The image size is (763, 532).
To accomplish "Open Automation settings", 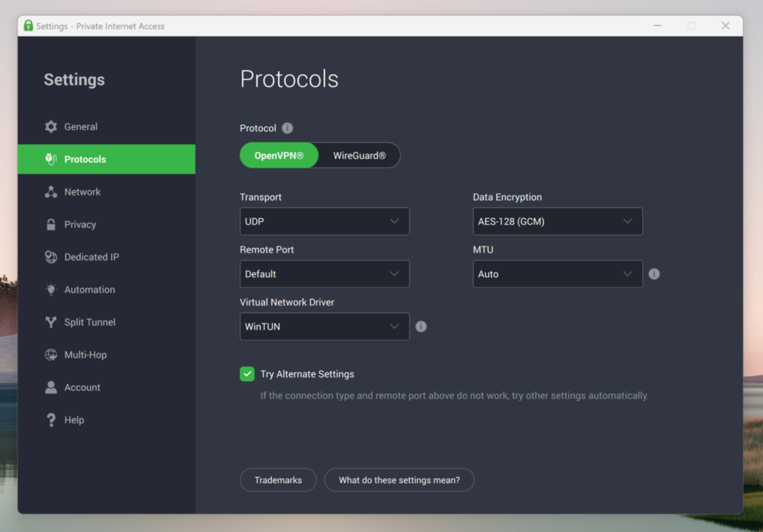I will [107, 290].
